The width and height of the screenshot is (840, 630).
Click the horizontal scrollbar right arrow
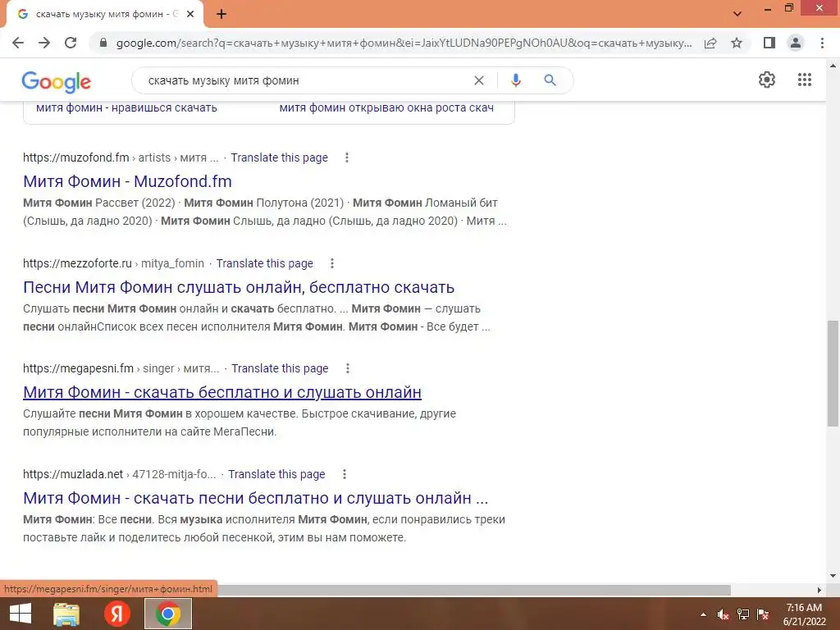tap(819, 590)
